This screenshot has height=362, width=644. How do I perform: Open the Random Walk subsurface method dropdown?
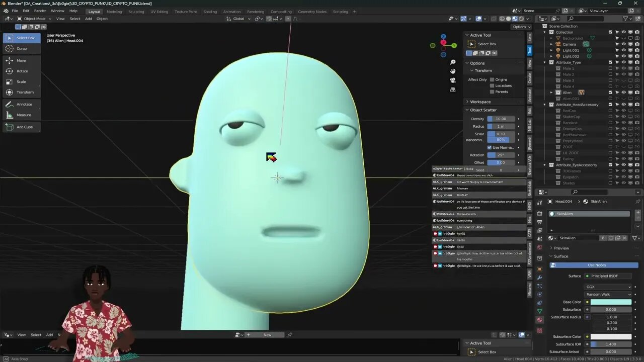point(608,294)
